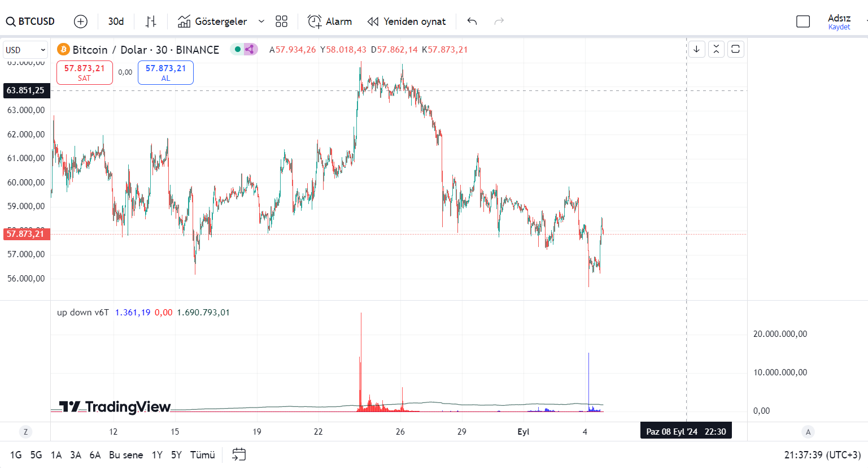The image size is (868, 468).
Task: Toggle auto scale with the A button
Action: pos(808,432)
